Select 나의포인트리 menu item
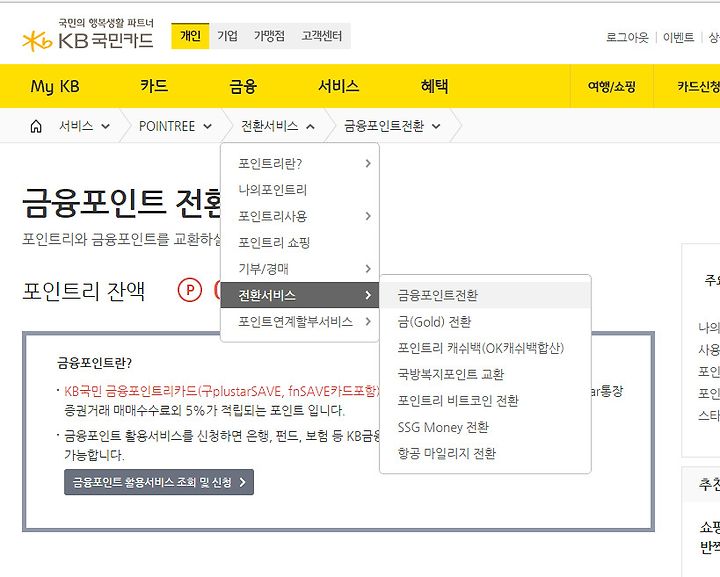The image size is (720, 577). (300, 190)
